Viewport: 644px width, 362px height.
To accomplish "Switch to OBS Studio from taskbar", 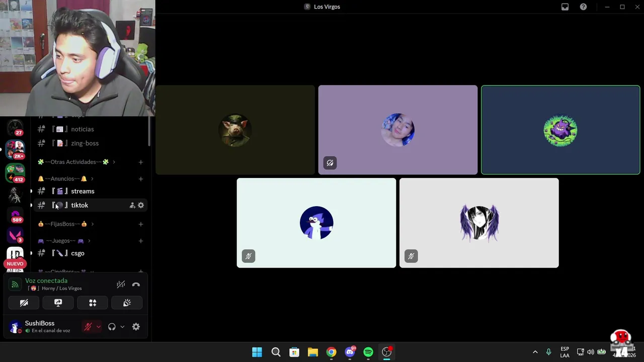I will coord(387,352).
